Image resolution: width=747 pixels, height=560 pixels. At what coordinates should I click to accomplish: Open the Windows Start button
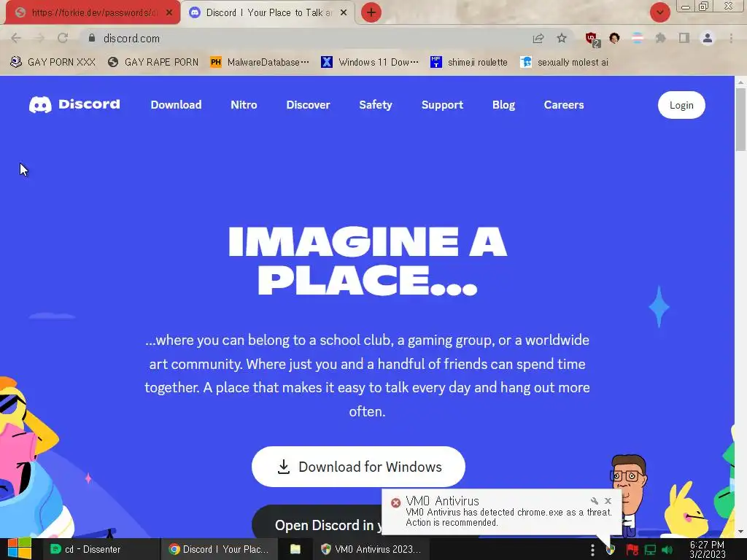tap(20, 549)
